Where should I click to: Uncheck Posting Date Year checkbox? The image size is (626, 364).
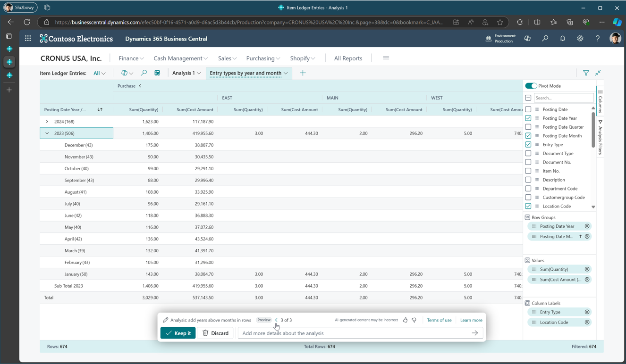(528, 118)
